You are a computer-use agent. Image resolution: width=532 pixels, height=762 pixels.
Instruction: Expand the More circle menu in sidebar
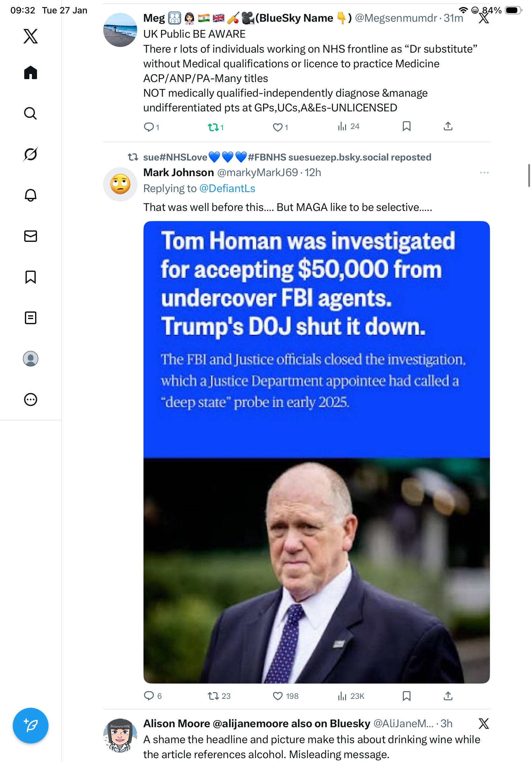tap(31, 399)
